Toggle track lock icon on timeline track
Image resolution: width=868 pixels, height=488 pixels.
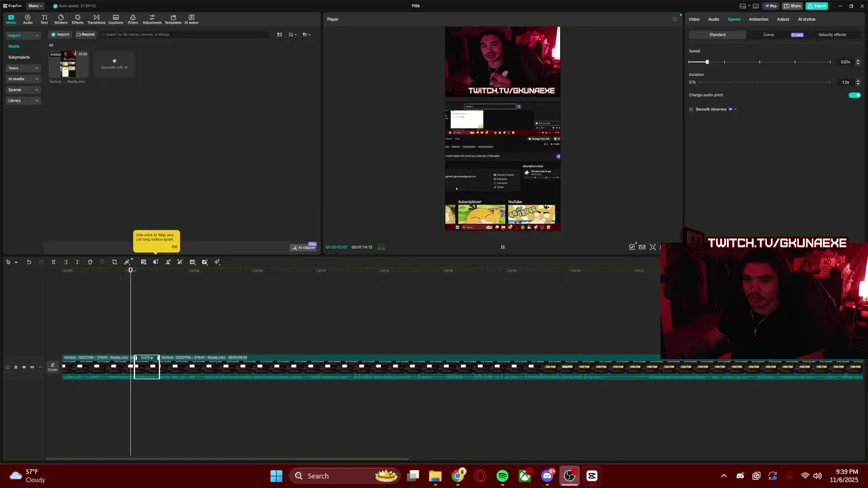pyautogui.click(x=16, y=367)
